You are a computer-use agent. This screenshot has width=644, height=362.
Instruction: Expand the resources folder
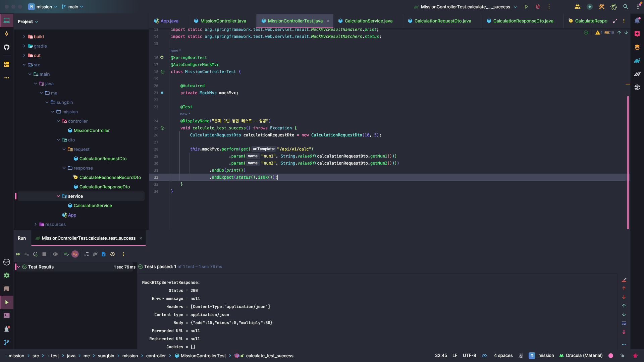[36, 224]
